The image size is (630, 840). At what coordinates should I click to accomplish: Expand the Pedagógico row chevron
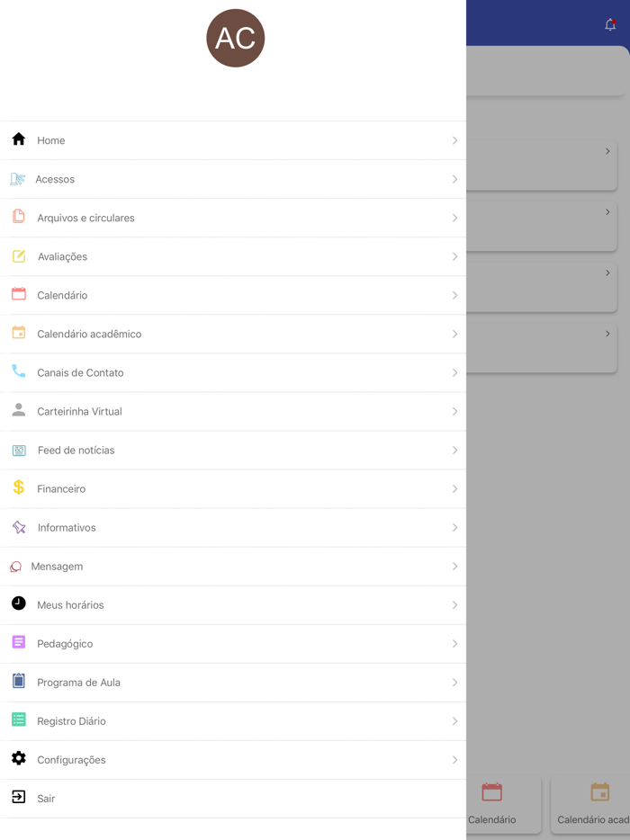coord(454,644)
